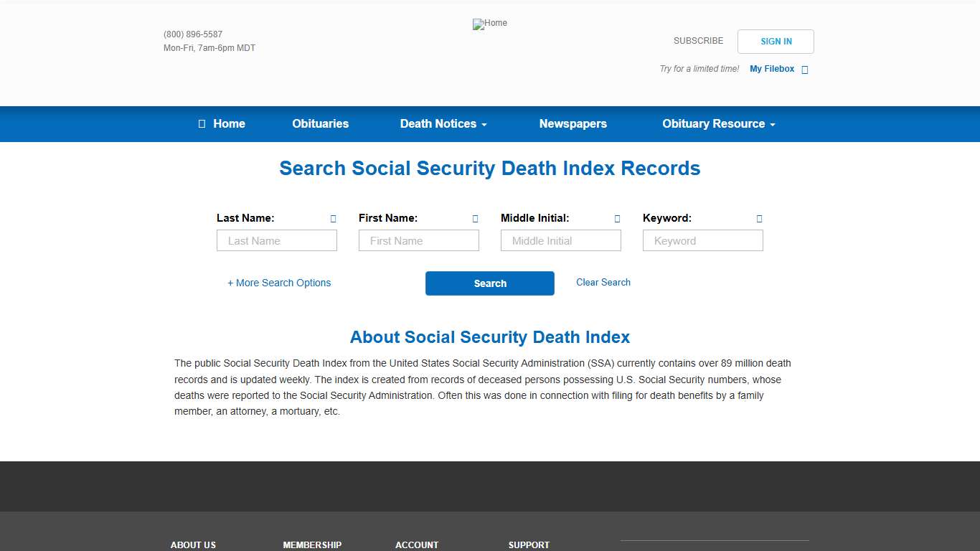Select the Obituaries menu item
This screenshot has height=551, width=980.
(320, 123)
